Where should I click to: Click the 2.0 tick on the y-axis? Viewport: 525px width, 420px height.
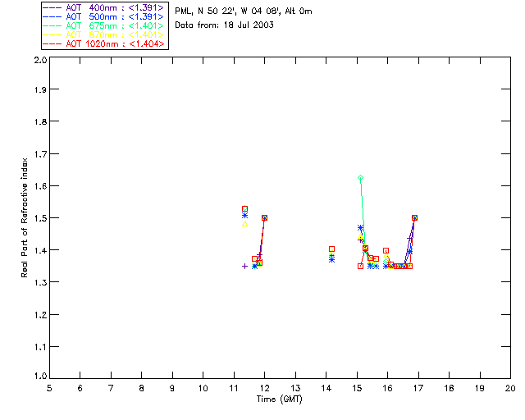tap(39, 61)
